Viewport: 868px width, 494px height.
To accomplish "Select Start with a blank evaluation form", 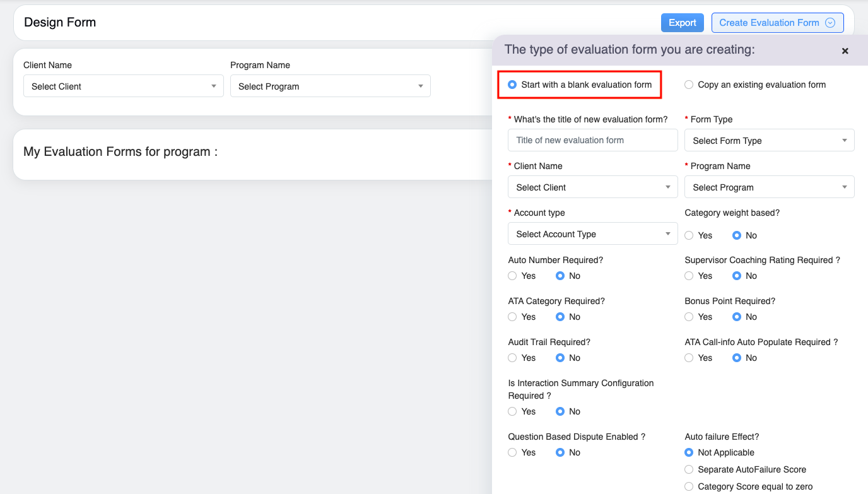I will tap(512, 85).
